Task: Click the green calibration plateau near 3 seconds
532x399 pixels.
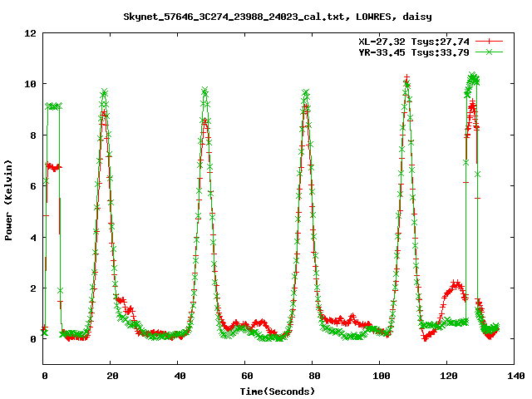Action: coord(53,106)
